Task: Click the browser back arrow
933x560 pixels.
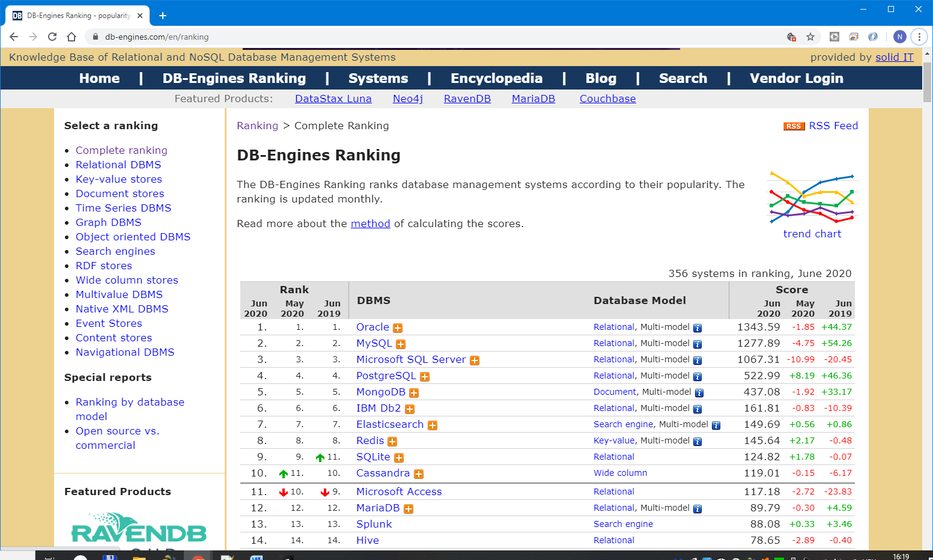Action: (x=14, y=37)
